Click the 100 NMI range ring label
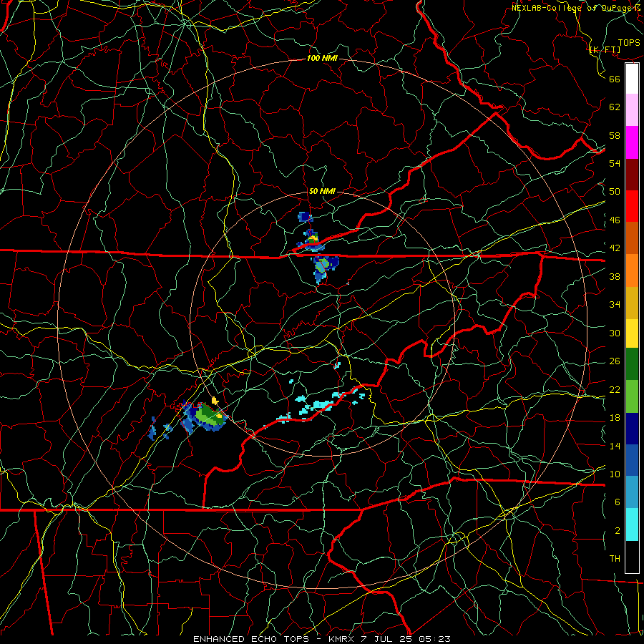Image resolution: width=644 pixels, height=644 pixels. pos(322,59)
